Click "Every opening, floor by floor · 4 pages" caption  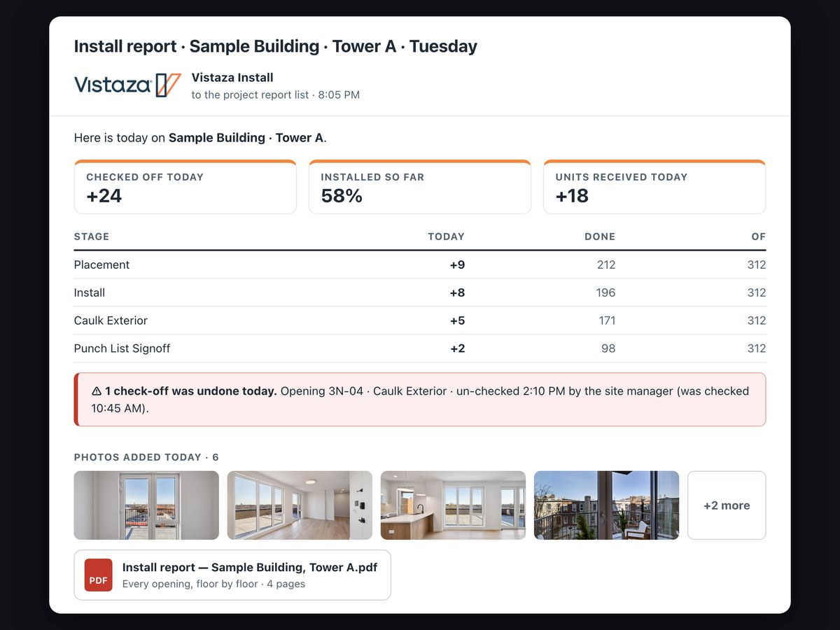tap(213, 584)
